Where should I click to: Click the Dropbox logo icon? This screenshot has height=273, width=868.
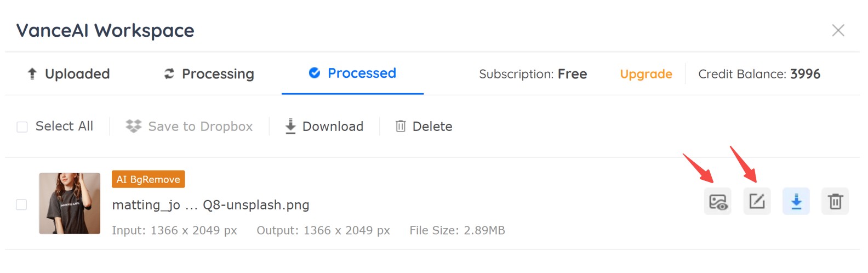click(x=133, y=126)
